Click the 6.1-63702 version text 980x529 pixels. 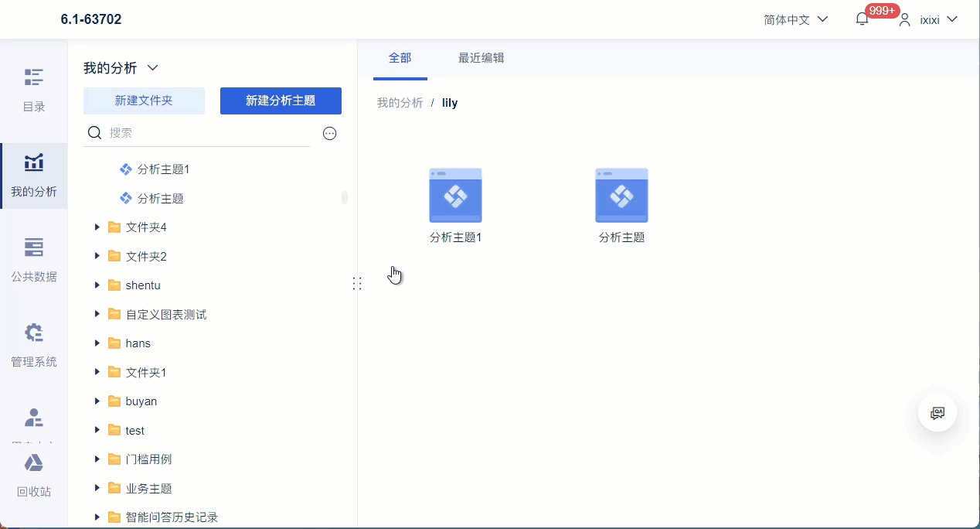[x=91, y=19]
